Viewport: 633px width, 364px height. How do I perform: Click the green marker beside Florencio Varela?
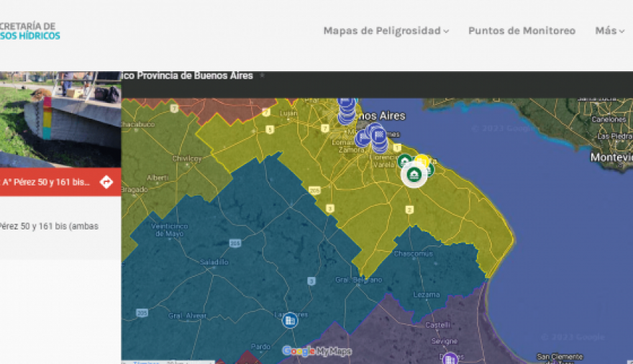[404, 161]
